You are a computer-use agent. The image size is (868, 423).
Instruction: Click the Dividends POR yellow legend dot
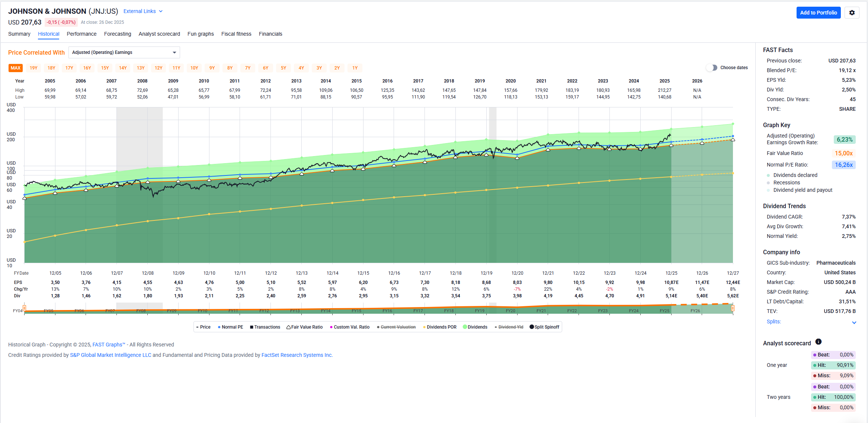424,327
